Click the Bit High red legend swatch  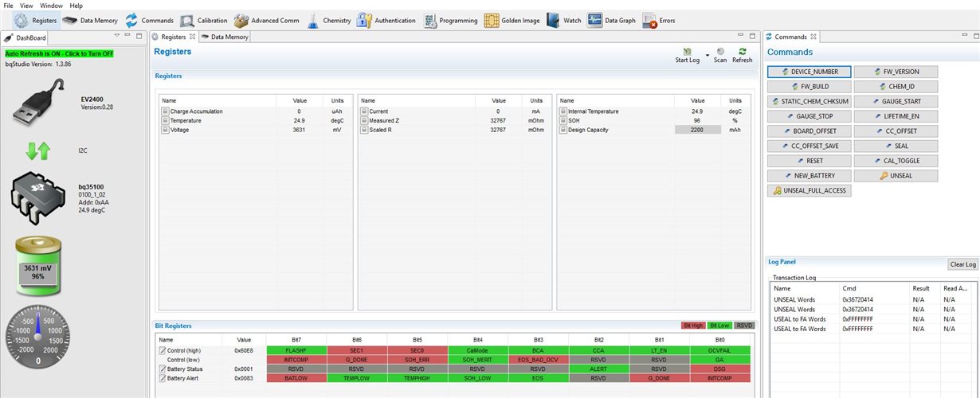[693, 326]
